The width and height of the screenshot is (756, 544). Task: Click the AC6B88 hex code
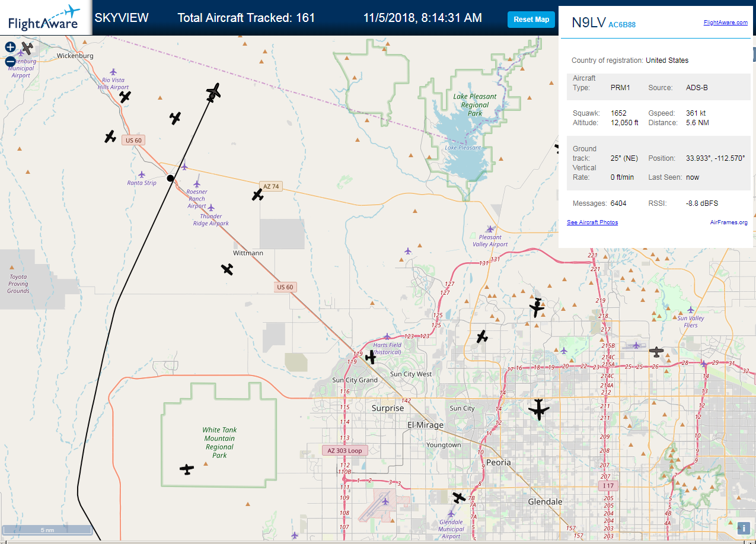pyautogui.click(x=622, y=25)
